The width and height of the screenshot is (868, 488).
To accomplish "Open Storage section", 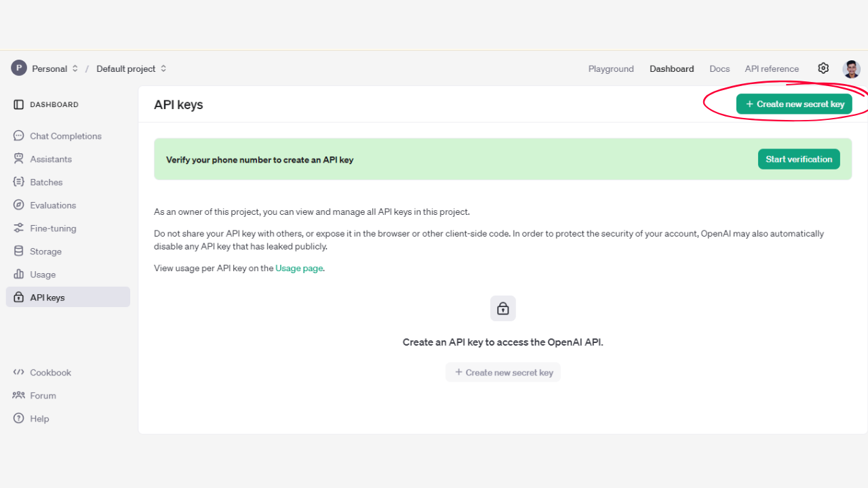I will tap(68, 251).
